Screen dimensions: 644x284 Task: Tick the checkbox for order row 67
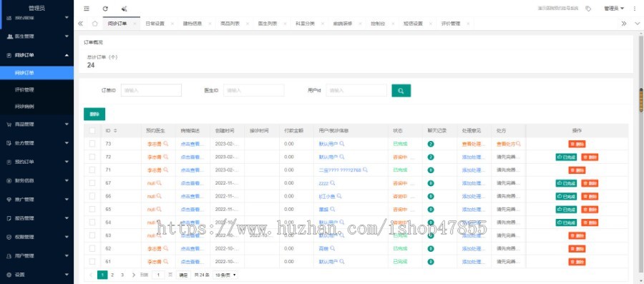click(x=92, y=183)
